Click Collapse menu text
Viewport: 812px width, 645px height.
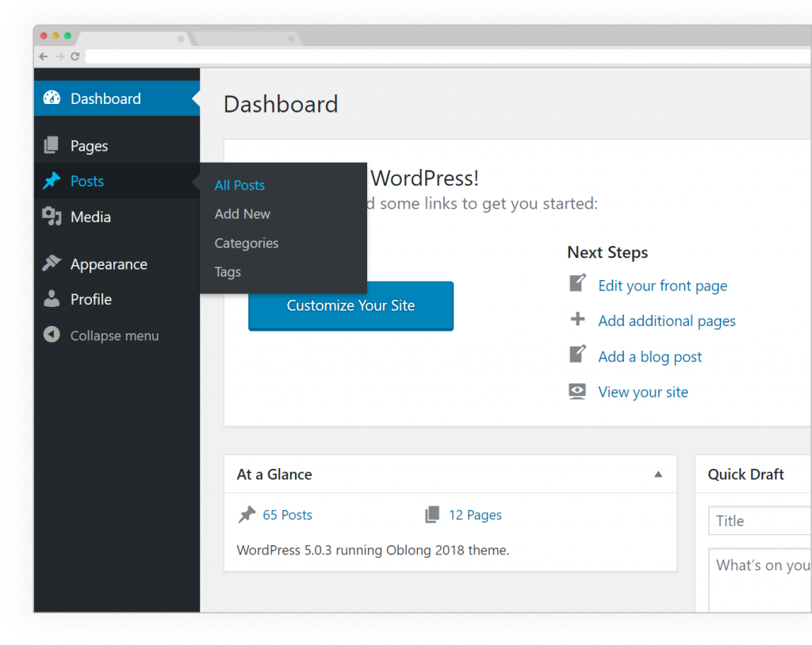click(x=114, y=336)
